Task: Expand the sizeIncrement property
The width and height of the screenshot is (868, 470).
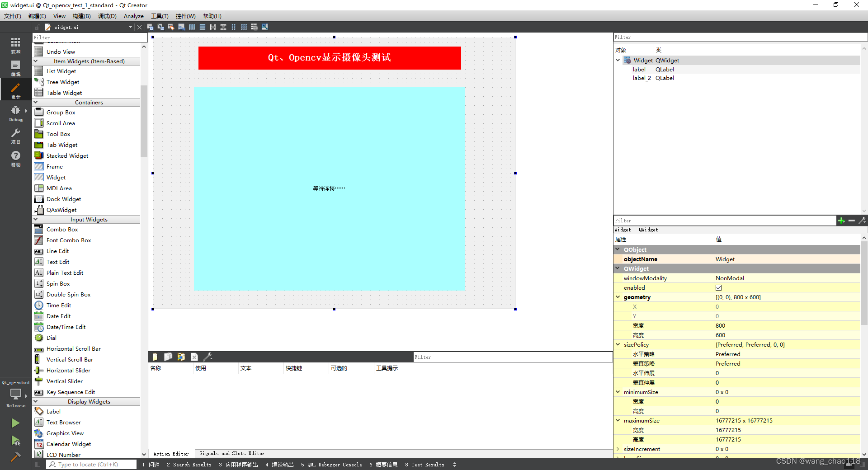Action: (618, 449)
